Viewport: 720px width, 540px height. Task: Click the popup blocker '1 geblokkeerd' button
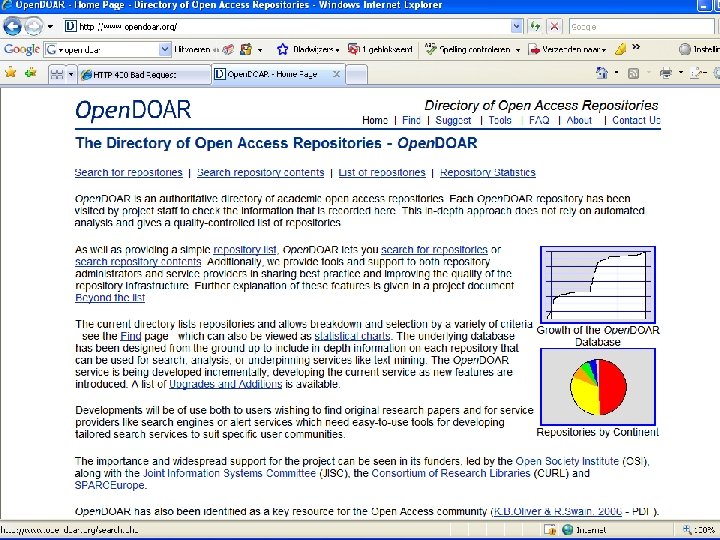380,49
